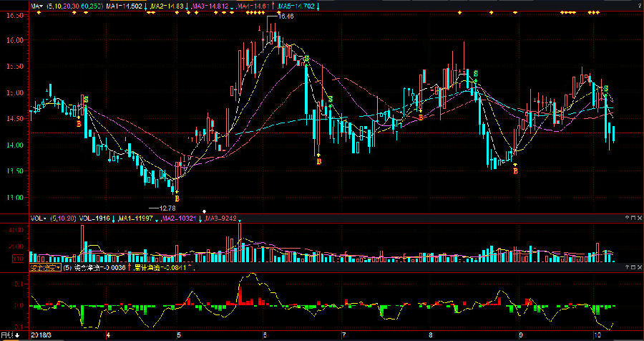Click the S sell marker in mid August
Screen dimensions: 644x341
pyautogui.click(x=476, y=74)
